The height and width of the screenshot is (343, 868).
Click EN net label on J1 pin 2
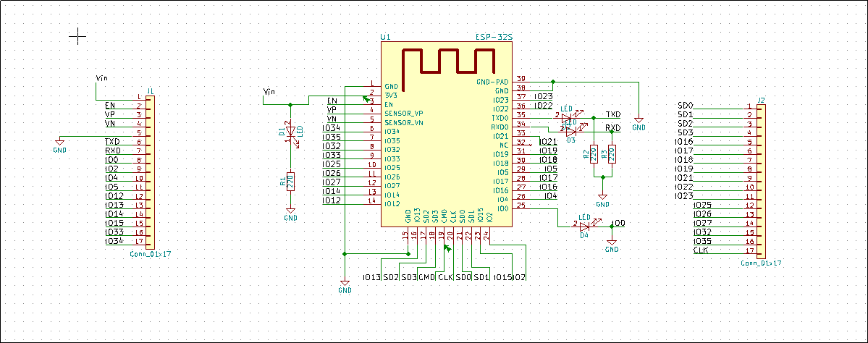pyautogui.click(x=109, y=105)
